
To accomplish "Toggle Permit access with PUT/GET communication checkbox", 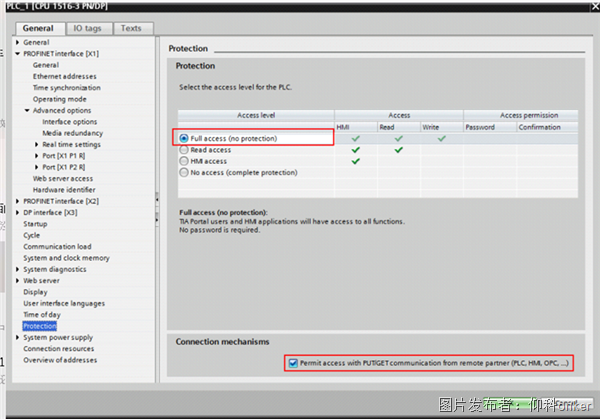I will pyautogui.click(x=293, y=363).
